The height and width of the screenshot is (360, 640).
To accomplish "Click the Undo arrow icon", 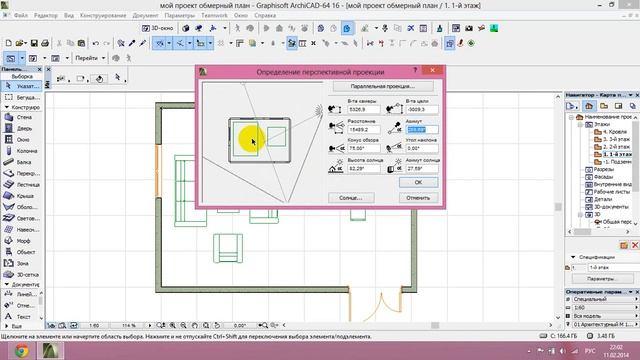I will click(96, 43).
